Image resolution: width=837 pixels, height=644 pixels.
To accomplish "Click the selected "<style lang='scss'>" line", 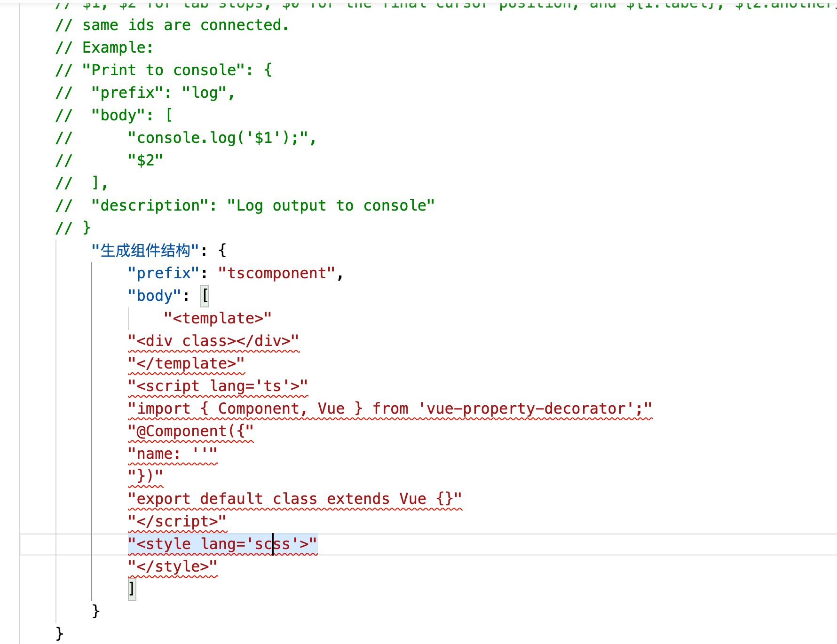I will (222, 544).
